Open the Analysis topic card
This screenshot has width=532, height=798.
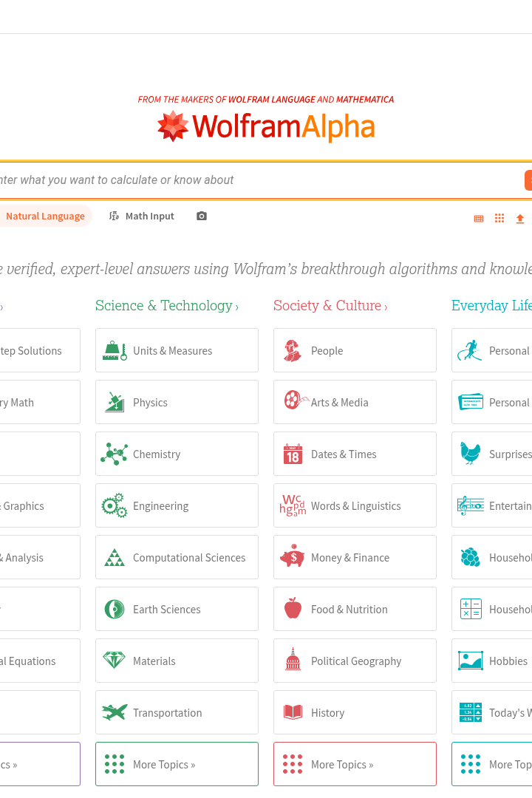(x=40, y=557)
